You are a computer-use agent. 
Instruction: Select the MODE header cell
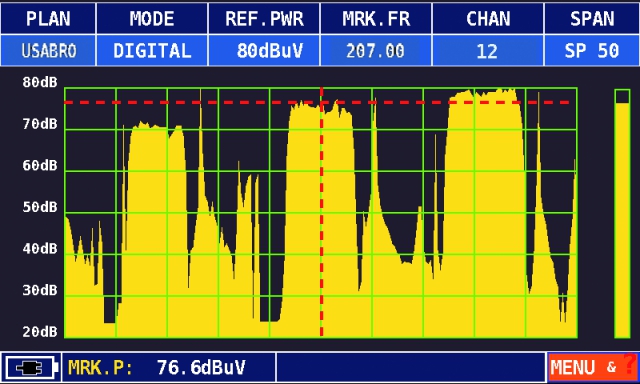(152, 19)
